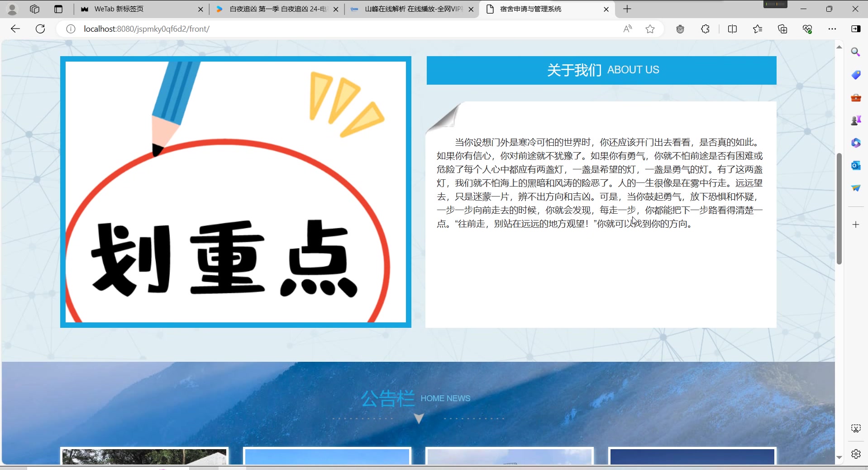Open Workspaces icon in title bar
This screenshot has width=868, height=470.
click(x=34, y=9)
